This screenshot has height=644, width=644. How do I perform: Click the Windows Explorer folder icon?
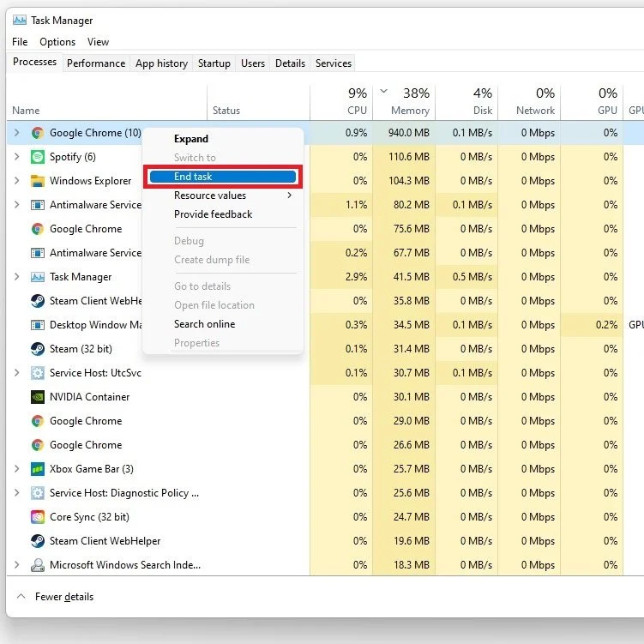[x=38, y=181]
